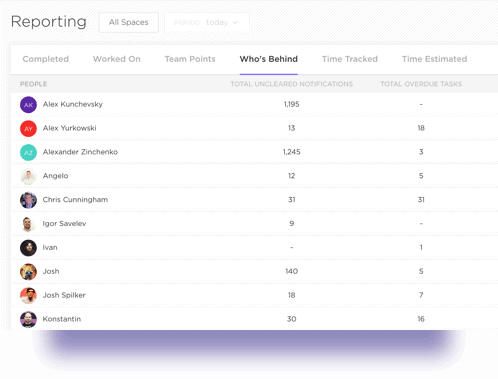Click Alex Yurkowski's 13 notifications value
The width and height of the screenshot is (498, 379).
(292, 128)
